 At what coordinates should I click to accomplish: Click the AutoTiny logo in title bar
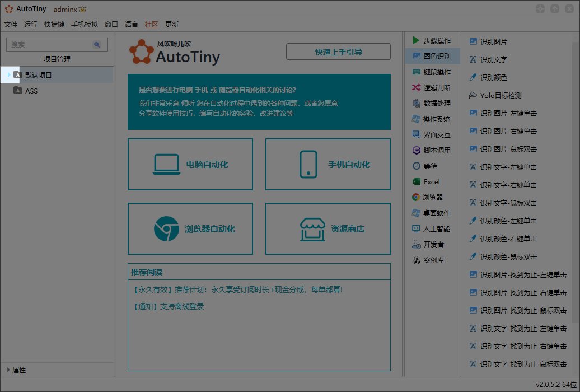click(x=9, y=9)
